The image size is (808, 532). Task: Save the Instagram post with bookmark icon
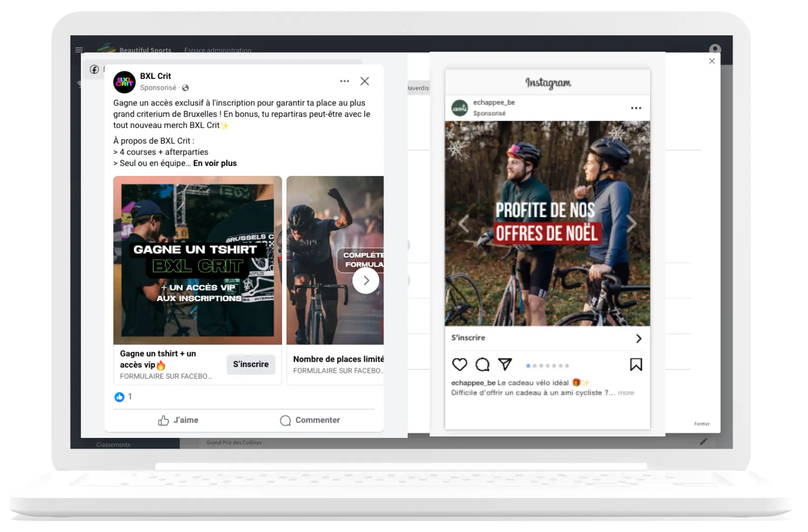[x=636, y=365]
